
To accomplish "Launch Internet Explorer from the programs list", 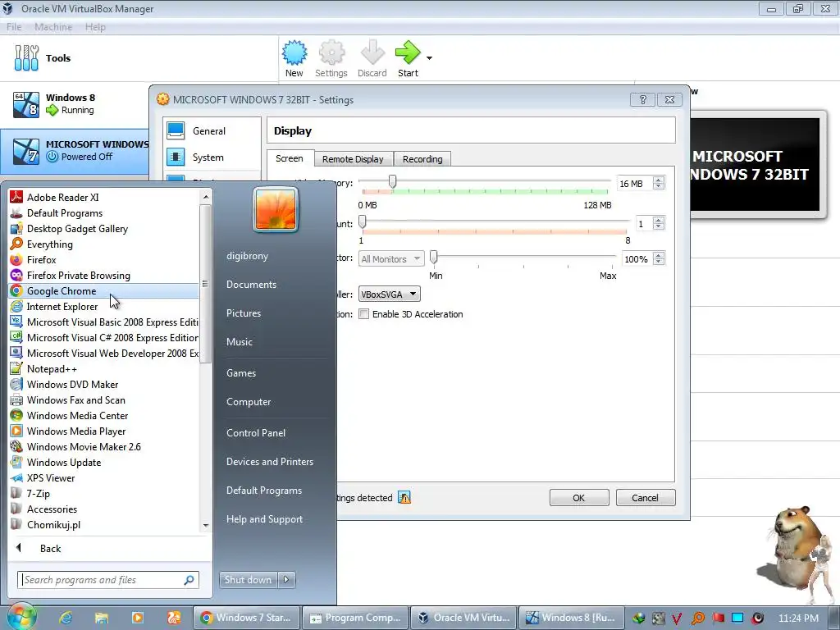I will tap(104, 307).
